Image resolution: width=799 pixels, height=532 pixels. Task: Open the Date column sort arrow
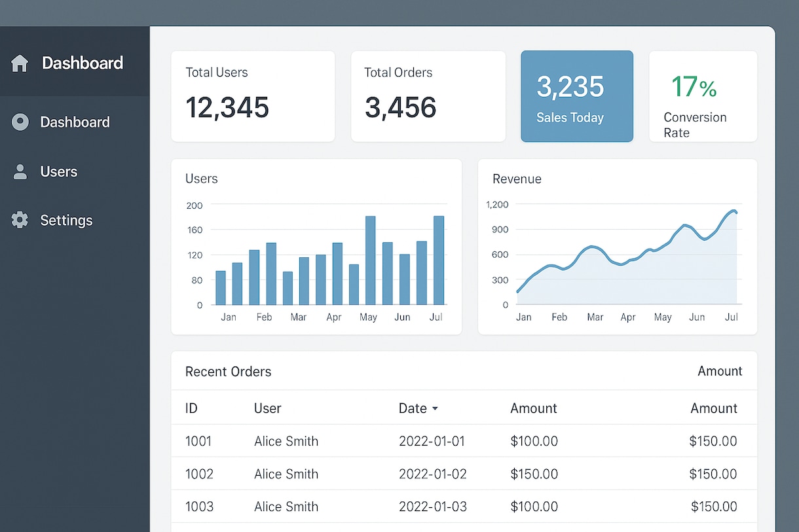click(434, 409)
